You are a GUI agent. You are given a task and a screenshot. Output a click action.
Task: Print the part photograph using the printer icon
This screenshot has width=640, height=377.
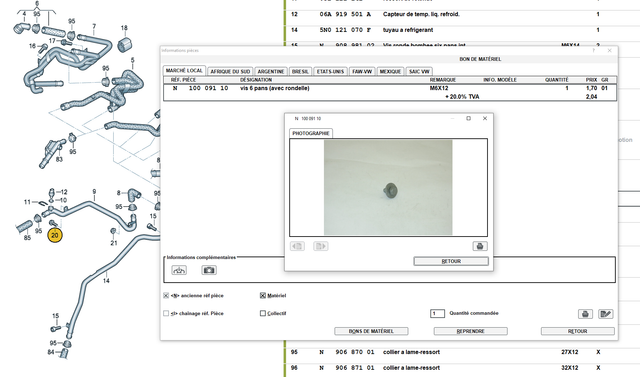pyautogui.click(x=480, y=246)
